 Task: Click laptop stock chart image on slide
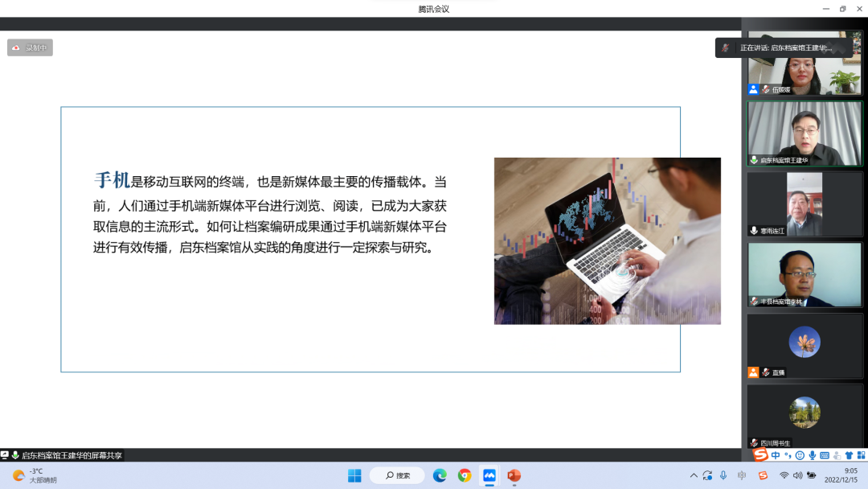(608, 241)
